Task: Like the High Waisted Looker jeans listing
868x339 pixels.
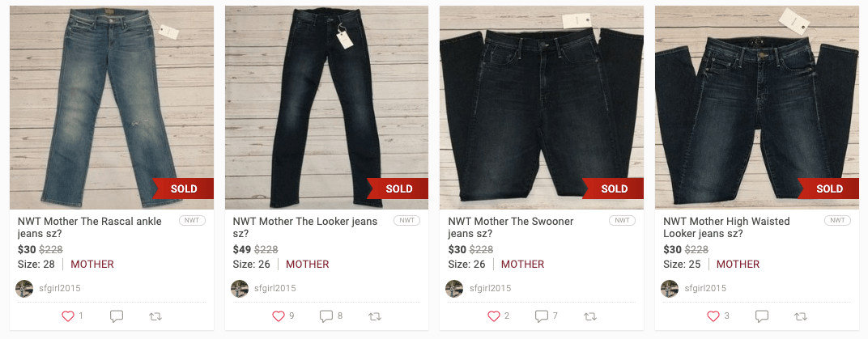Action: pos(713,316)
